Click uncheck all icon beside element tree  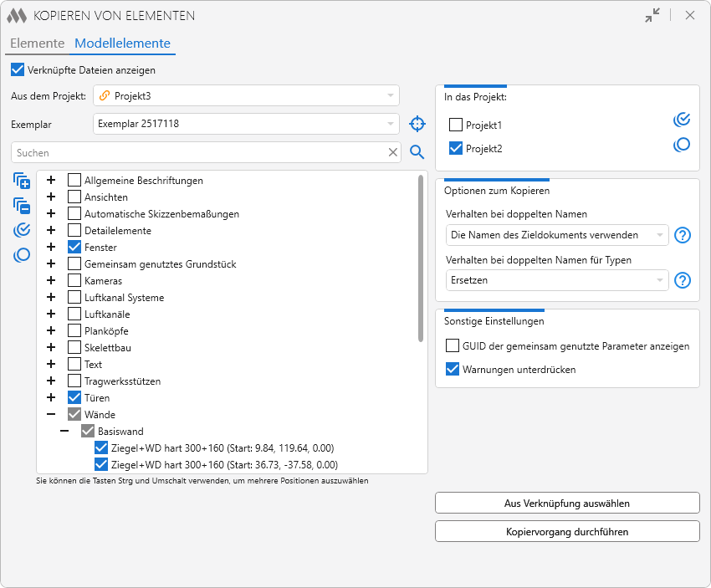[22, 255]
